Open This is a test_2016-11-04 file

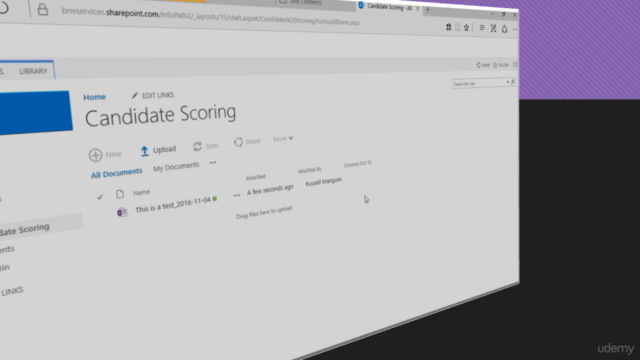pos(173,204)
